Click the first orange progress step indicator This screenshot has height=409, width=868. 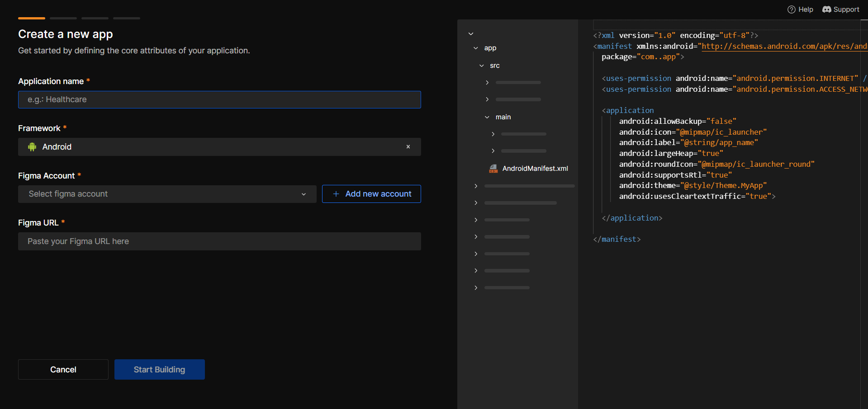[x=32, y=18]
